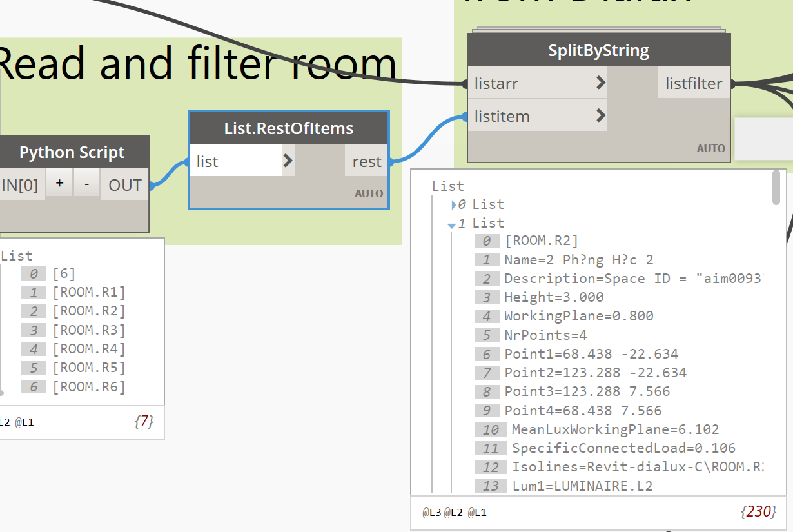Select the Python Script node header

pos(72,152)
